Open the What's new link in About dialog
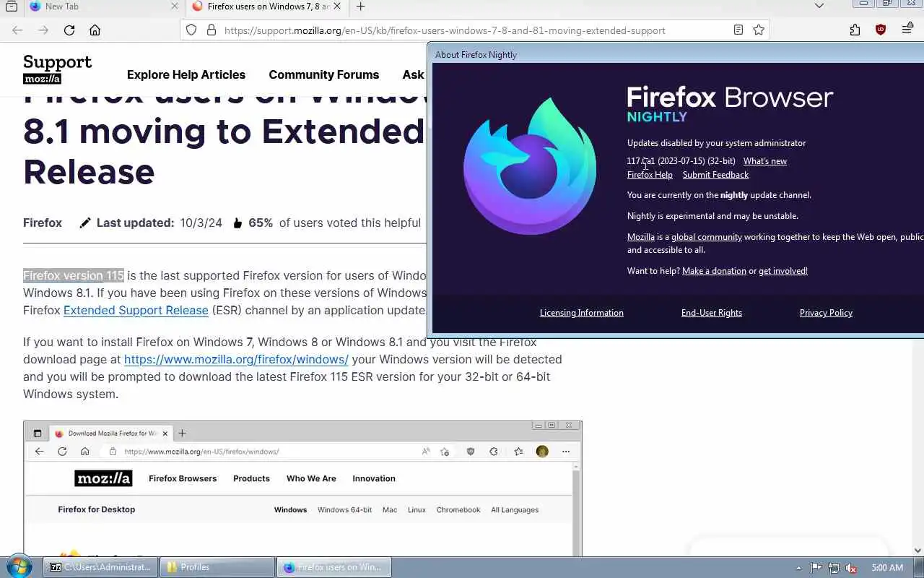This screenshot has height=578, width=924. [x=765, y=161]
